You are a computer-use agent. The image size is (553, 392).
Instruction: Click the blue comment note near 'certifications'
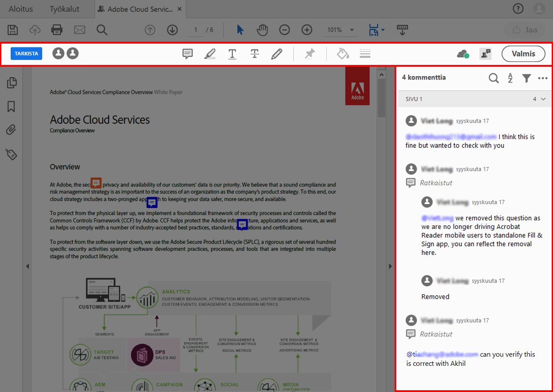(242, 225)
